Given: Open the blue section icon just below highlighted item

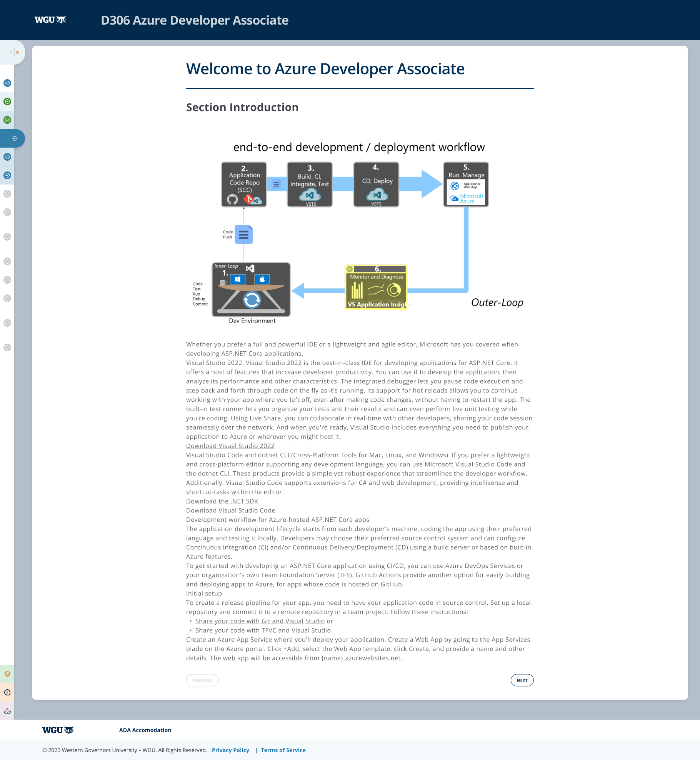Looking at the screenshot, I should click(x=7, y=157).
